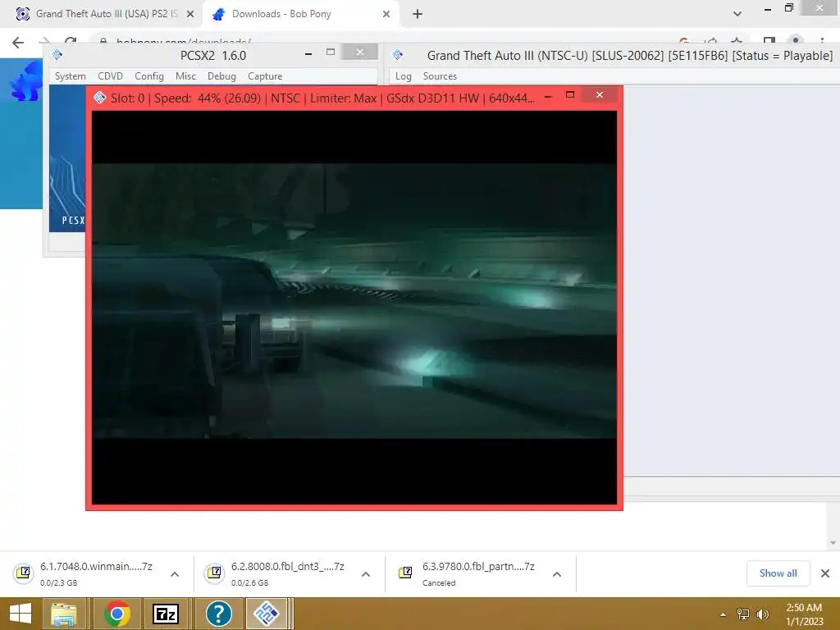Open Google Chrome from taskbar
Image resolution: width=840 pixels, height=630 pixels.
point(116,614)
